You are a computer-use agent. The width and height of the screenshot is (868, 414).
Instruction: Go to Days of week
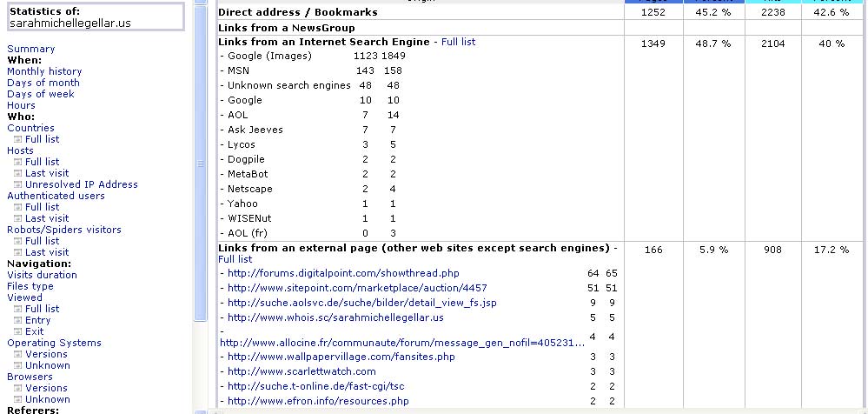(41, 94)
